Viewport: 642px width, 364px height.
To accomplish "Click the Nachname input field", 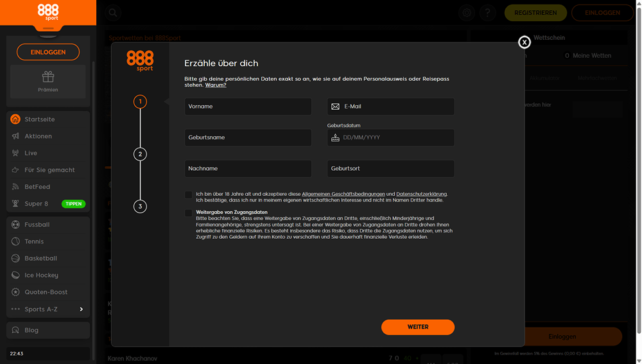I will tap(248, 169).
